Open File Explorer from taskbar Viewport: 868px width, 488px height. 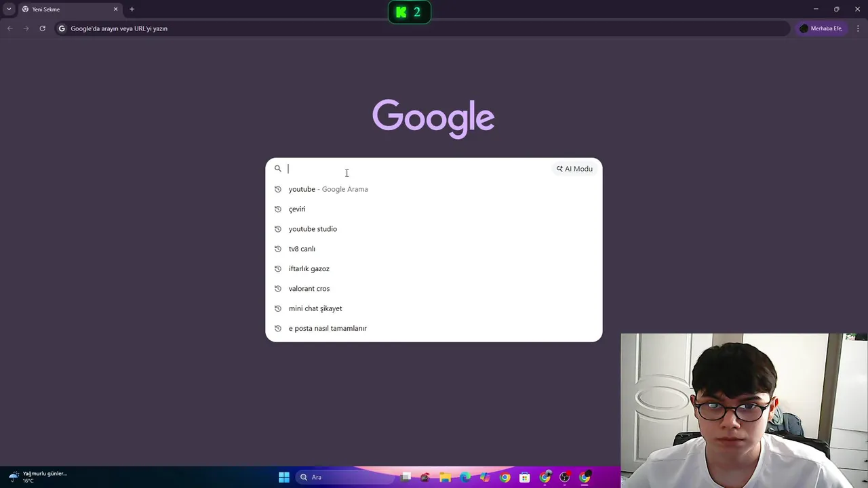click(x=446, y=477)
